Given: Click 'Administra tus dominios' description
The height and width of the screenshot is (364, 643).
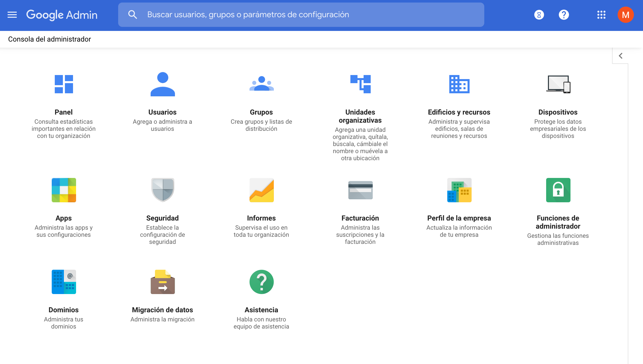Looking at the screenshot, I should click(x=64, y=323).
